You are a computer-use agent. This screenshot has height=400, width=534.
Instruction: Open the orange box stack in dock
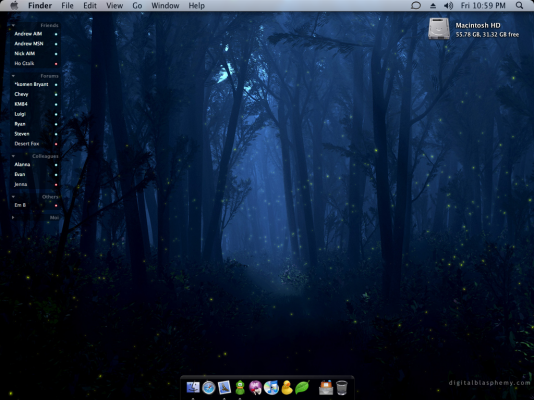pos(326,387)
